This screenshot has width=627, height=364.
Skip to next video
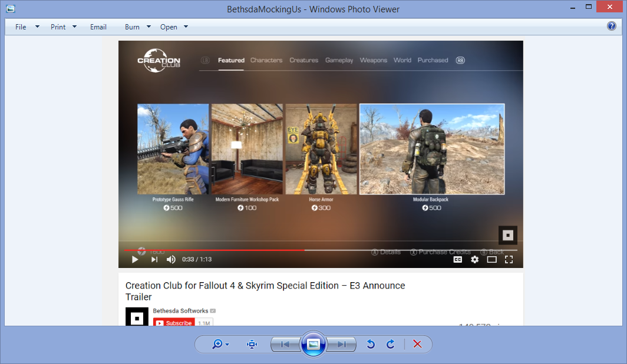point(154,260)
